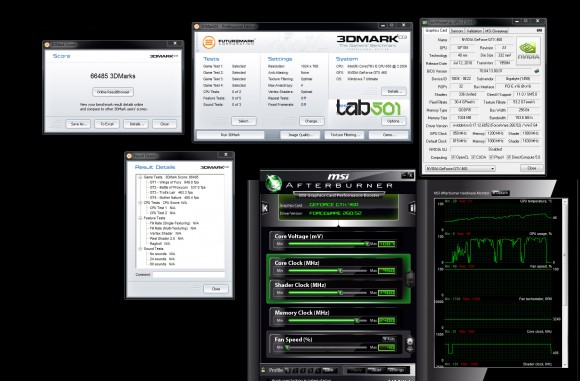Click Reset button in Afterburner
580x381 pixels.
pyautogui.click(x=376, y=370)
